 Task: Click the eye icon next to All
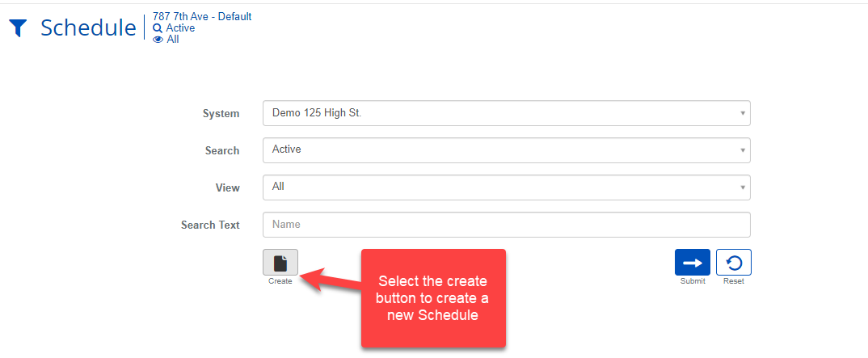pyautogui.click(x=158, y=40)
